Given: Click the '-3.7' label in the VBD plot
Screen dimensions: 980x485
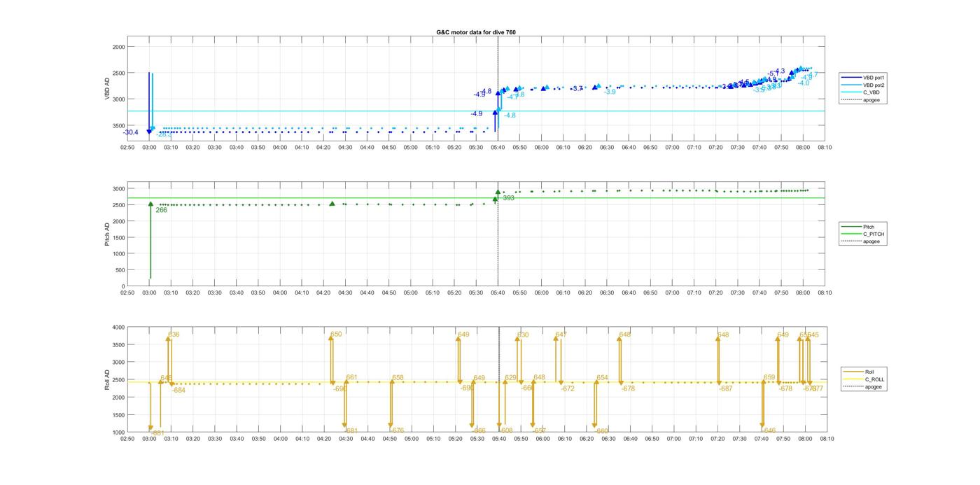Looking at the screenshot, I should (577, 89).
